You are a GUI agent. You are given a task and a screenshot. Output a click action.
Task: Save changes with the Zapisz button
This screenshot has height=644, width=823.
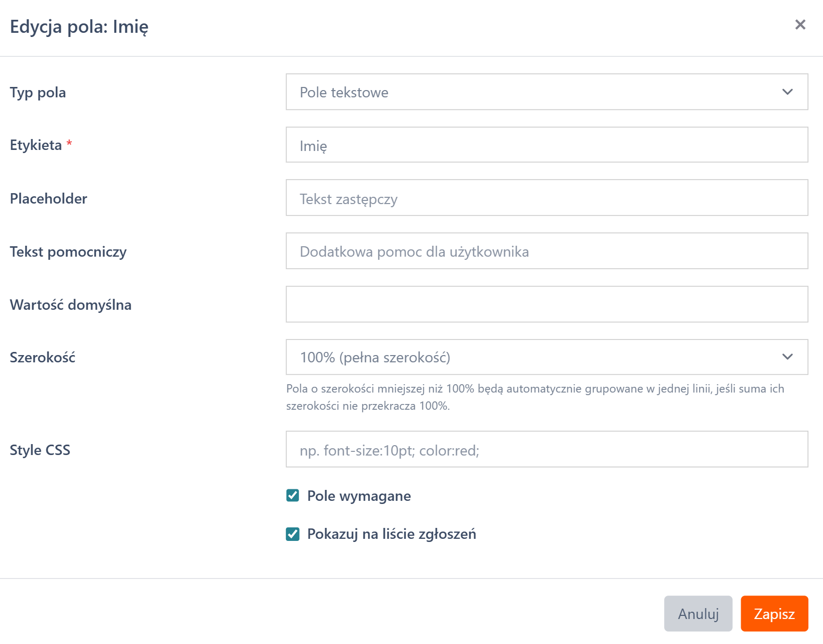point(774,614)
